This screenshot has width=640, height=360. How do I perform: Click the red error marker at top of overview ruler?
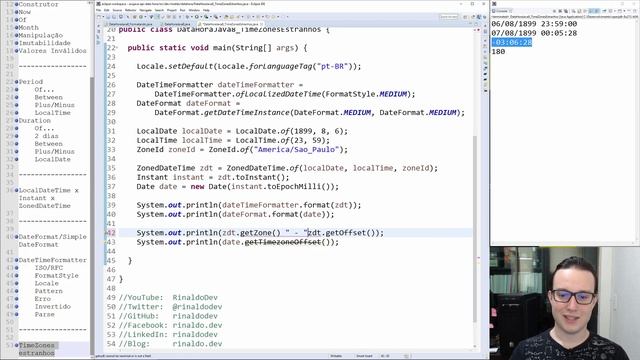[478, 30]
